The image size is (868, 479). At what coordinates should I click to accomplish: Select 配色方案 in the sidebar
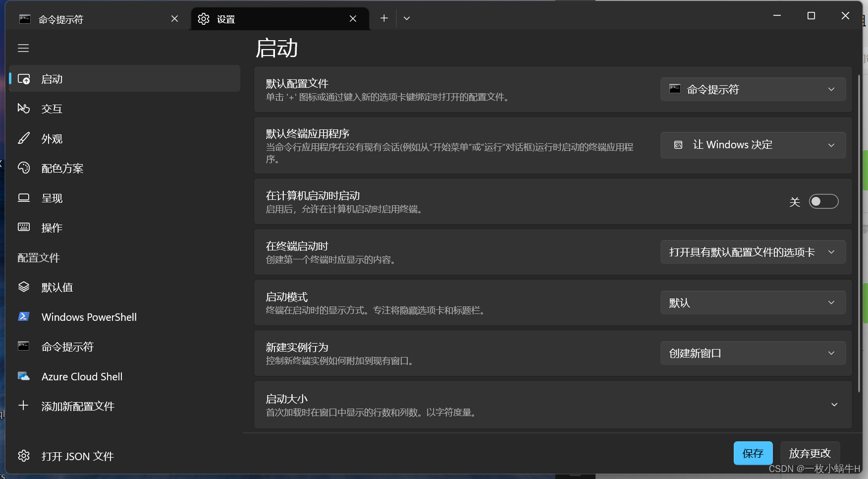[x=124, y=168]
